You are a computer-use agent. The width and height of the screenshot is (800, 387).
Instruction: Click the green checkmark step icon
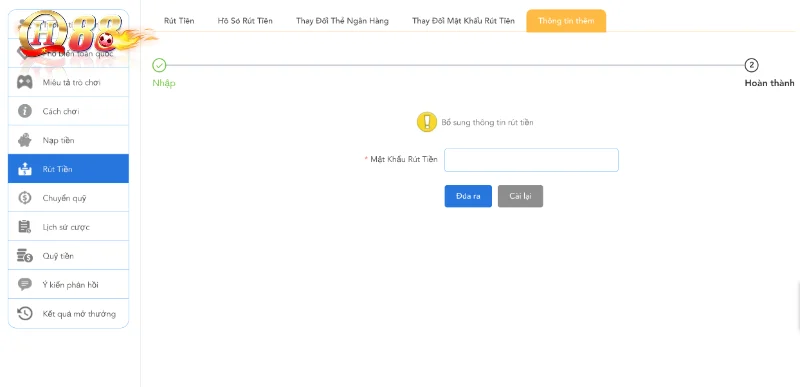click(159, 65)
